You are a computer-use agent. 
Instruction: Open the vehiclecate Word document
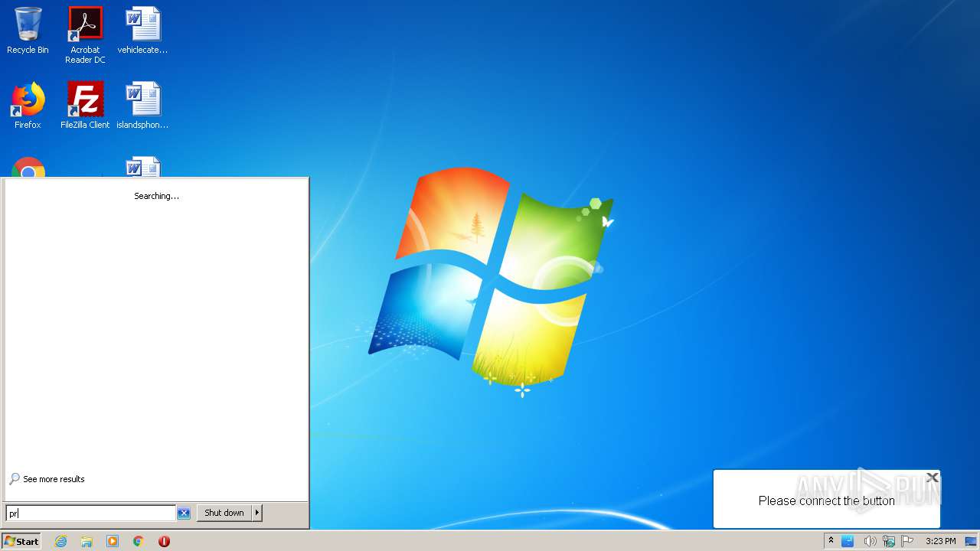tap(142, 31)
